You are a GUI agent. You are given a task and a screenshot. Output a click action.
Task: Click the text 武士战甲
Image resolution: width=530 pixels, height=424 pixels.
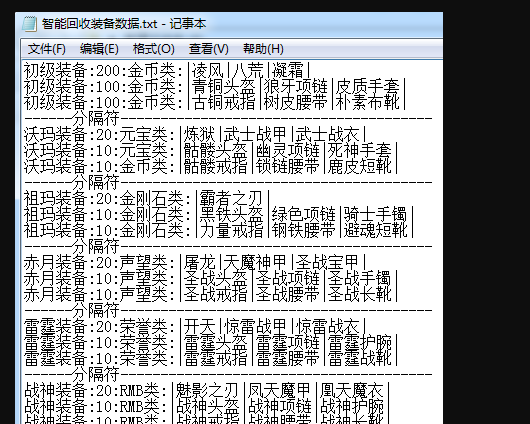(256, 135)
